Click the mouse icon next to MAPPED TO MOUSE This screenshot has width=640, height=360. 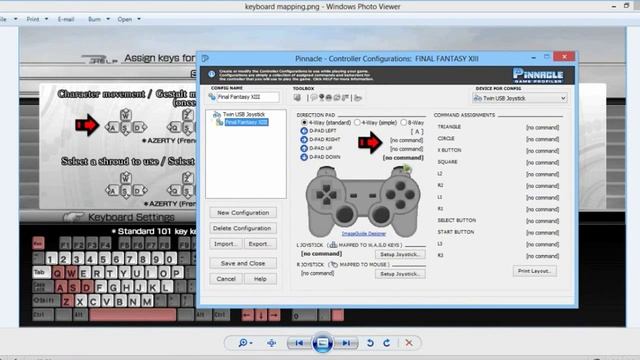pos(333,264)
